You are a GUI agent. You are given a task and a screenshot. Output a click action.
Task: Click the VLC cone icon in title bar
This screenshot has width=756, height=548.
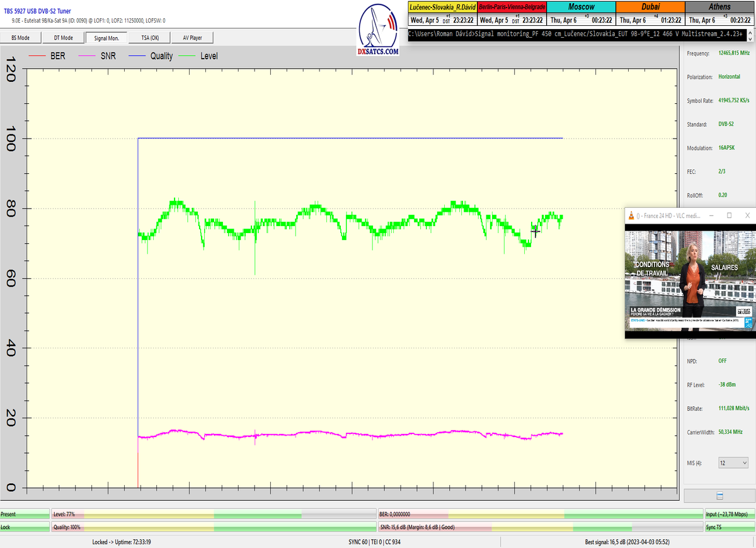[631, 215]
